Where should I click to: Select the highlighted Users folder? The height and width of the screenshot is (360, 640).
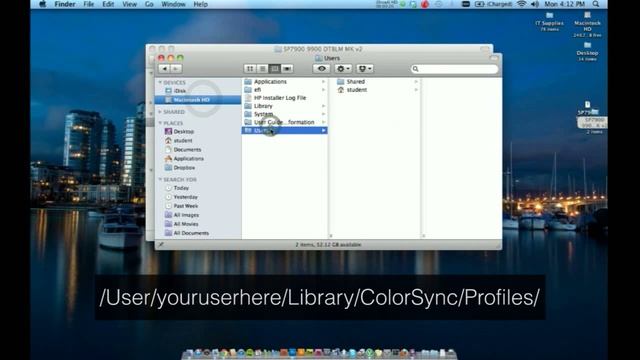tap(284, 130)
